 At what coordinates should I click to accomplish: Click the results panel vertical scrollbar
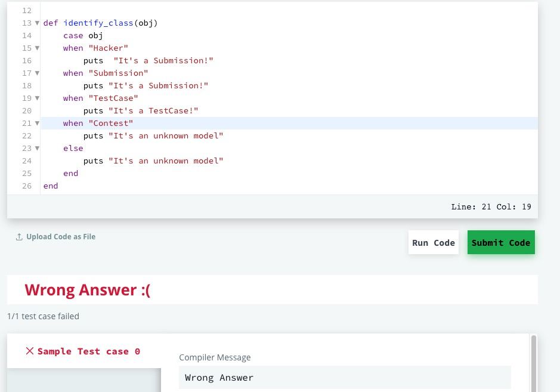(x=534, y=363)
